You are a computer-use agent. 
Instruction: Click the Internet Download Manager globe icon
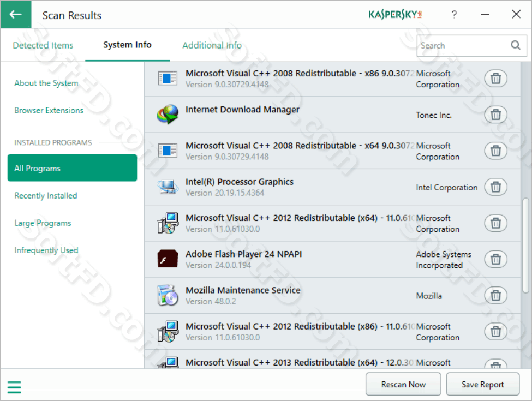168,115
